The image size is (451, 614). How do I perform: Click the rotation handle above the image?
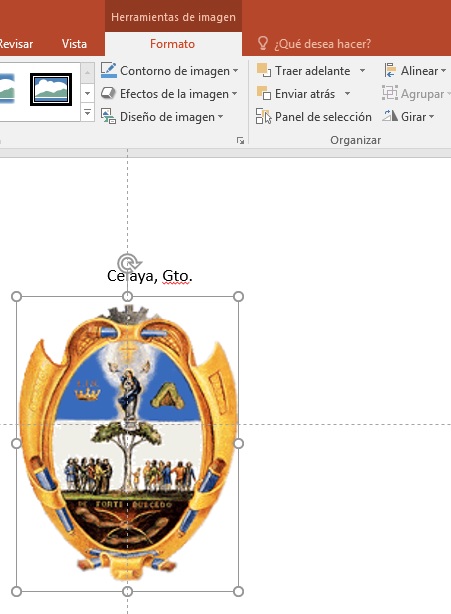coord(128,262)
